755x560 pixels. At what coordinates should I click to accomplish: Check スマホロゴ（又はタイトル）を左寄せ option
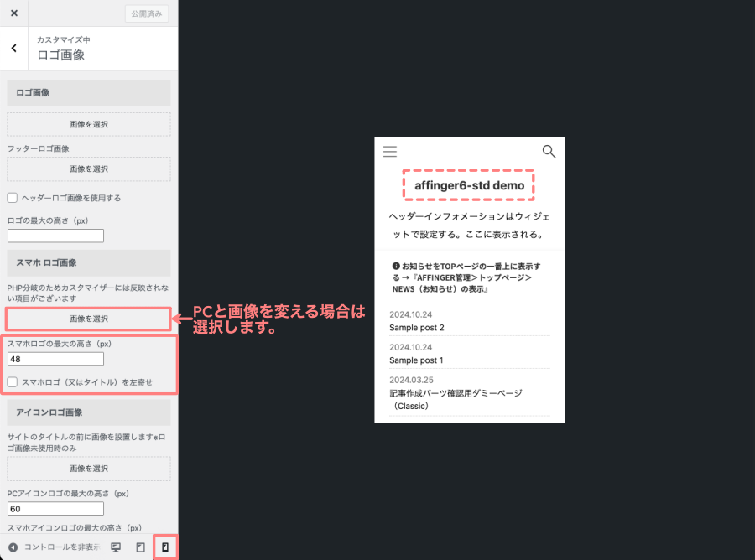13,381
